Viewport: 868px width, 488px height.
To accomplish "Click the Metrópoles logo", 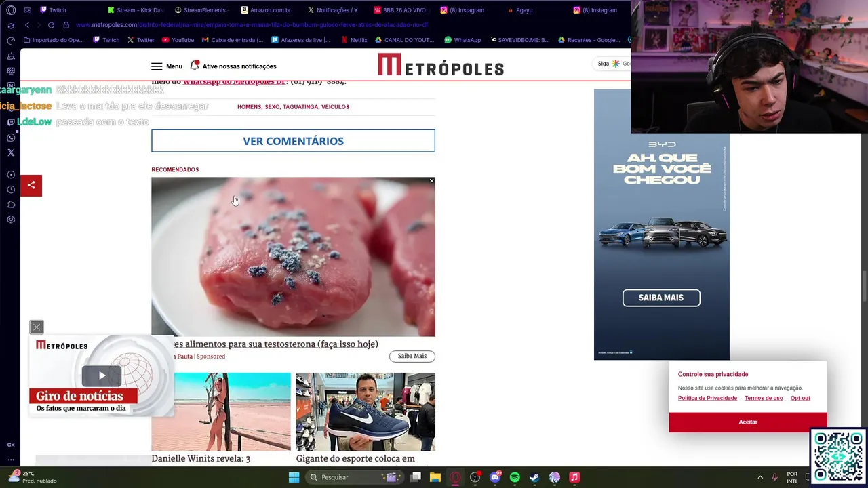I will (x=440, y=65).
